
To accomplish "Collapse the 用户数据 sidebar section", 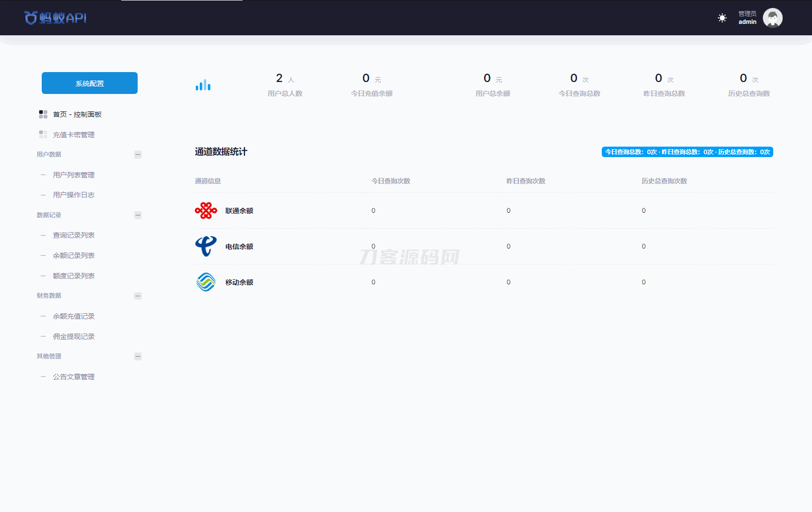I will coord(138,155).
